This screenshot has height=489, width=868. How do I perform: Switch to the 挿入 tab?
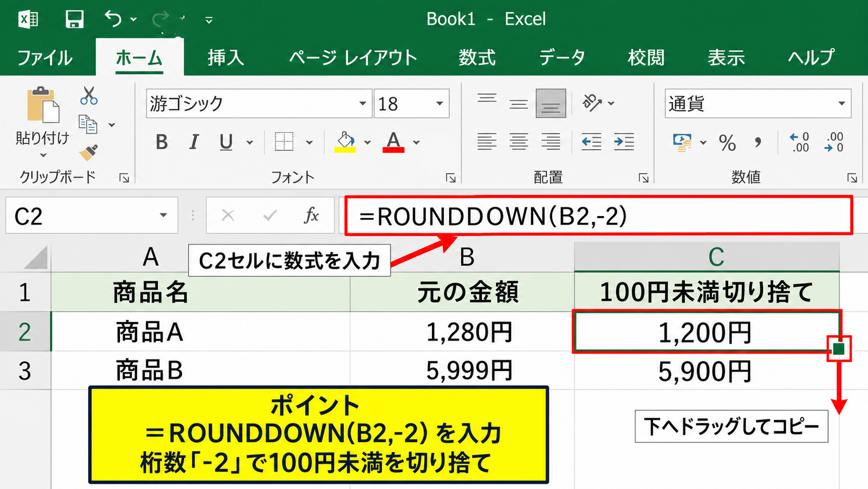226,57
